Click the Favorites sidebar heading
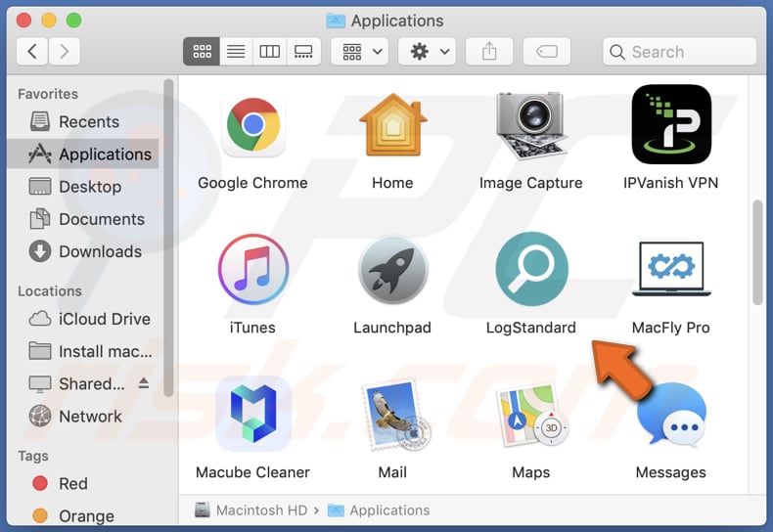The height and width of the screenshot is (532, 773). (48, 94)
